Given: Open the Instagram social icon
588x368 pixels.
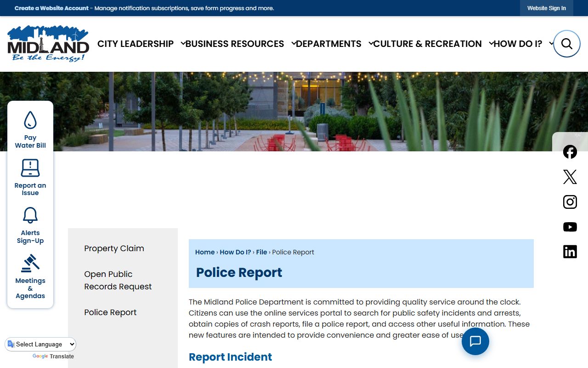Looking at the screenshot, I should (570, 202).
